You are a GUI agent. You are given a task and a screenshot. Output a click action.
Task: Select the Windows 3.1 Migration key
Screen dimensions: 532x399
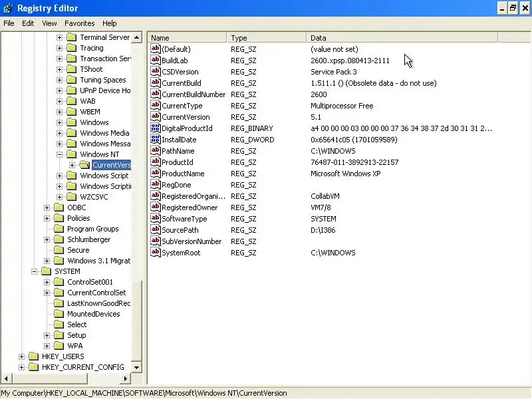pos(98,261)
